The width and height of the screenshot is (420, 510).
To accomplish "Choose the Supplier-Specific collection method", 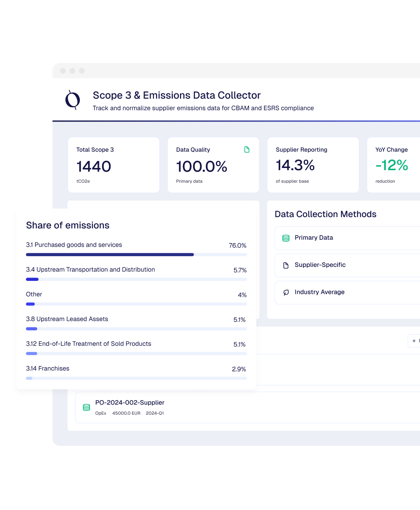I will click(x=320, y=265).
